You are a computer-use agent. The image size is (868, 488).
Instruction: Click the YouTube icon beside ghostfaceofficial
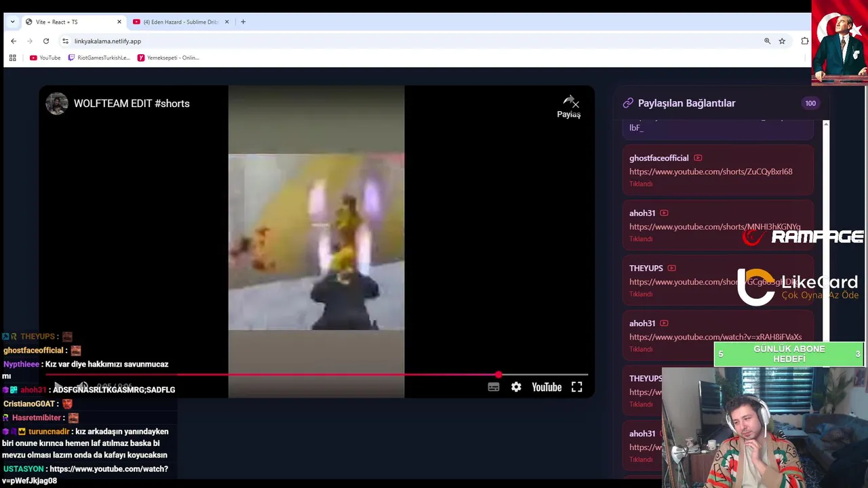(x=698, y=158)
